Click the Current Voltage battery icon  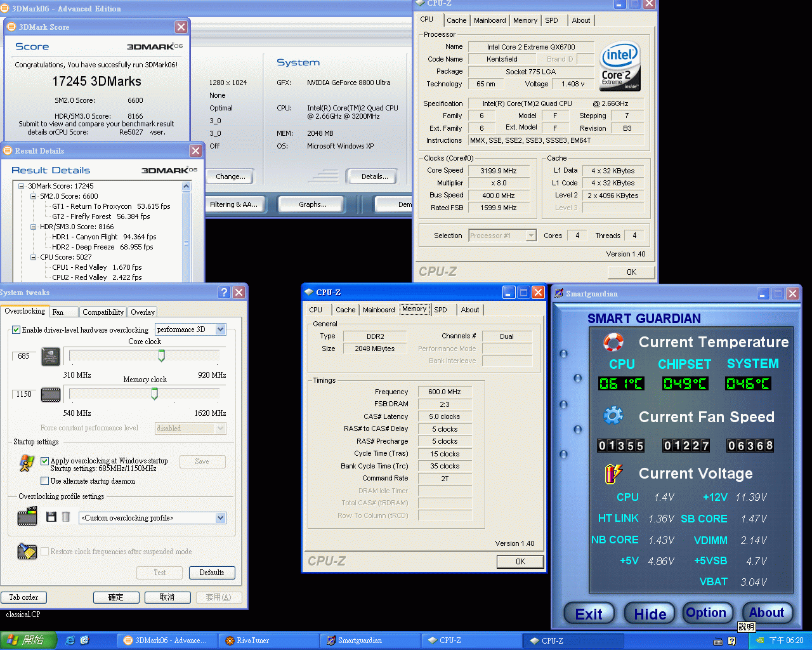click(613, 474)
